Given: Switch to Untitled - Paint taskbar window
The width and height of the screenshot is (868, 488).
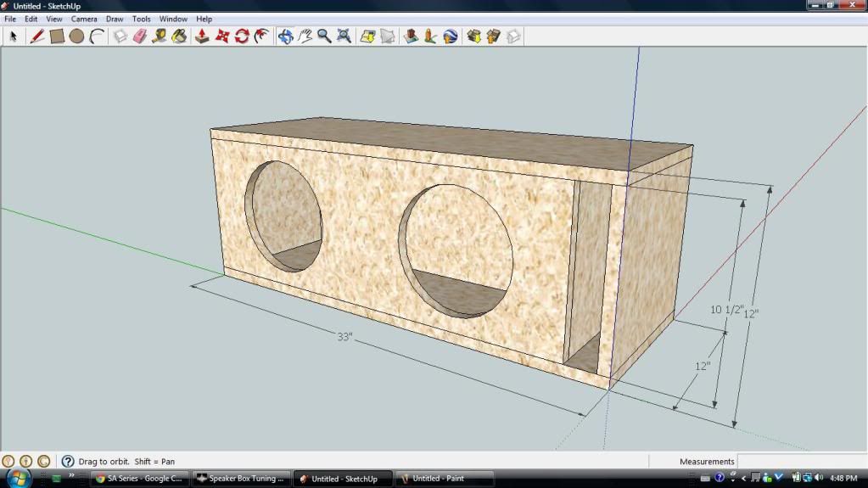Looking at the screenshot, I should pyautogui.click(x=444, y=479).
